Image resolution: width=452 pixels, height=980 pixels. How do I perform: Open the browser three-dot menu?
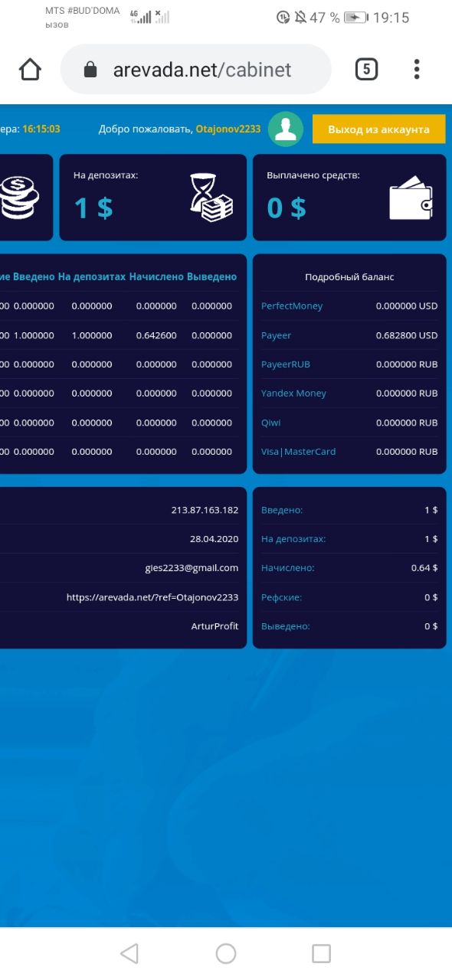click(x=417, y=70)
